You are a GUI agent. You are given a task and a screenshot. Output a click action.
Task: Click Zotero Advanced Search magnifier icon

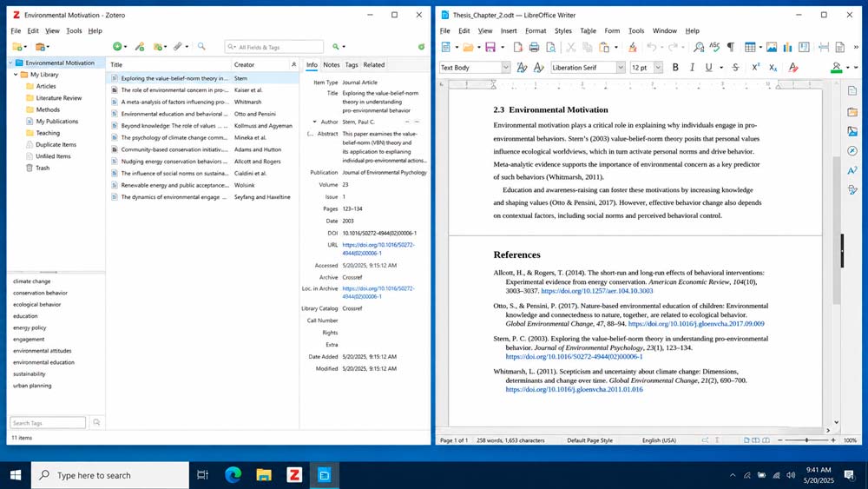coord(201,47)
